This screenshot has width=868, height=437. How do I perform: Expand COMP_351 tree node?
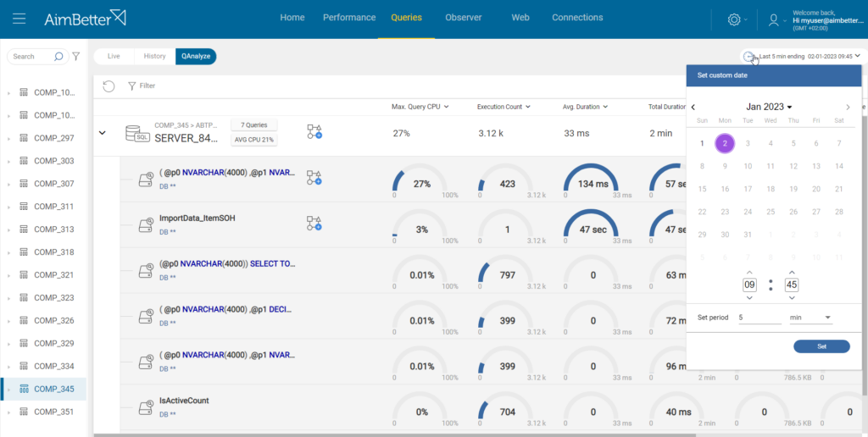point(8,412)
